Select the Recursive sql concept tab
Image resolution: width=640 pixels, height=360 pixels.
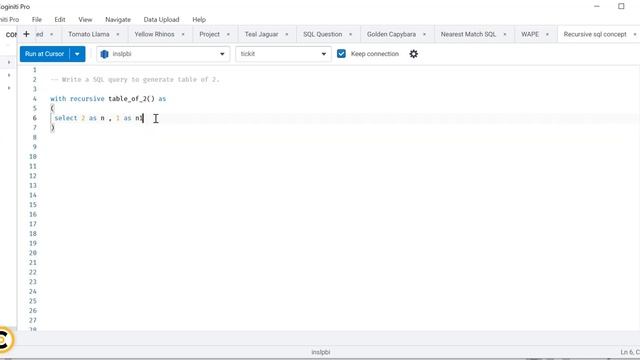click(595, 34)
